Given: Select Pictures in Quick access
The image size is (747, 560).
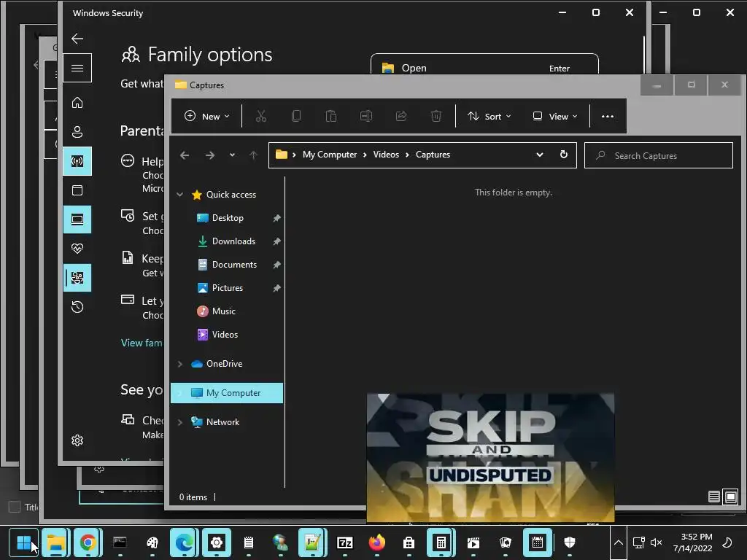Looking at the screenshot, I should pos(228,287).
